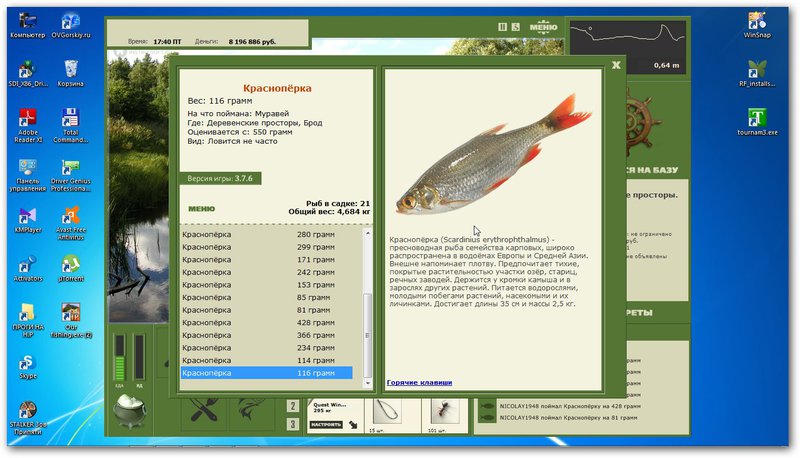Select Краснопёрка 428 грамм row
Viewport: 800px width, 458px height.
266,322
